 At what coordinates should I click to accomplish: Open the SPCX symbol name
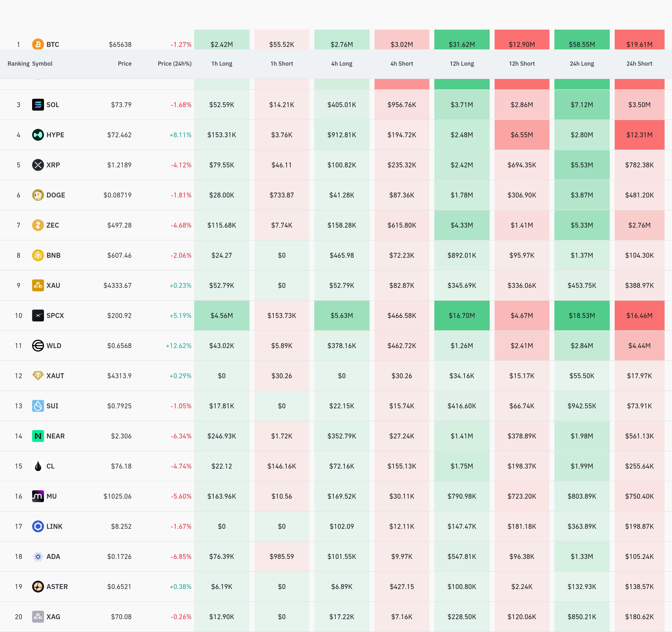click(55, 316)
